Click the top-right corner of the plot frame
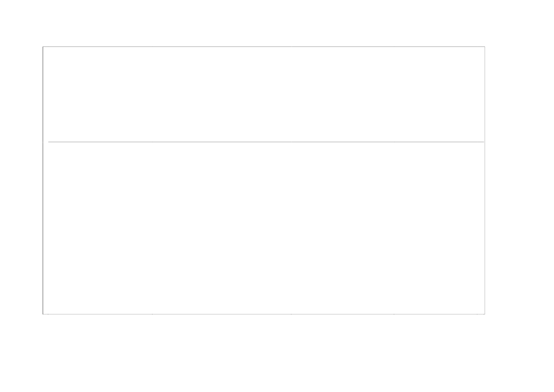Screen dimensions: 554x392 [x=485, y=46]
